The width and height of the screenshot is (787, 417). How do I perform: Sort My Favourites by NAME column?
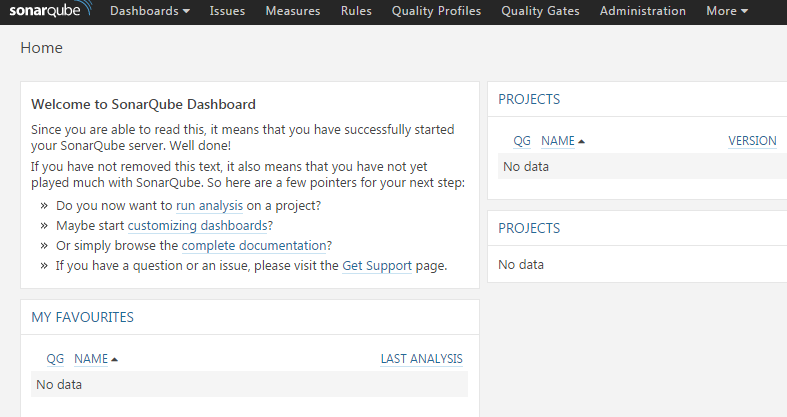point(91,359)
